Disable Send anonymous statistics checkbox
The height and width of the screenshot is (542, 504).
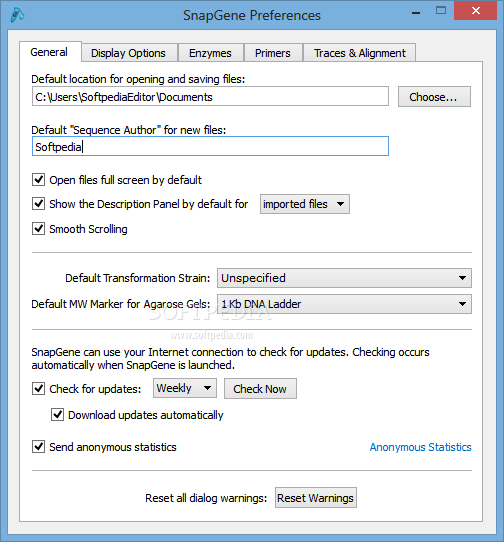38,447
